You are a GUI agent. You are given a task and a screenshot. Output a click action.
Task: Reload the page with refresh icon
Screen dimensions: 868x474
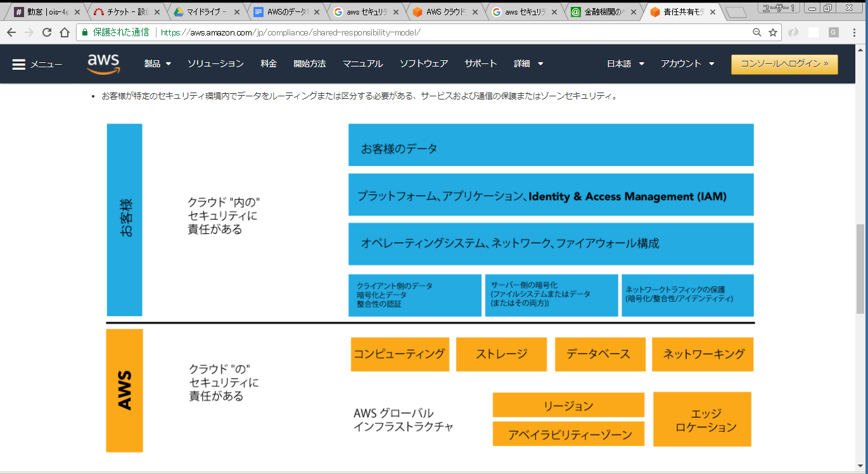(x=47, y=32)
